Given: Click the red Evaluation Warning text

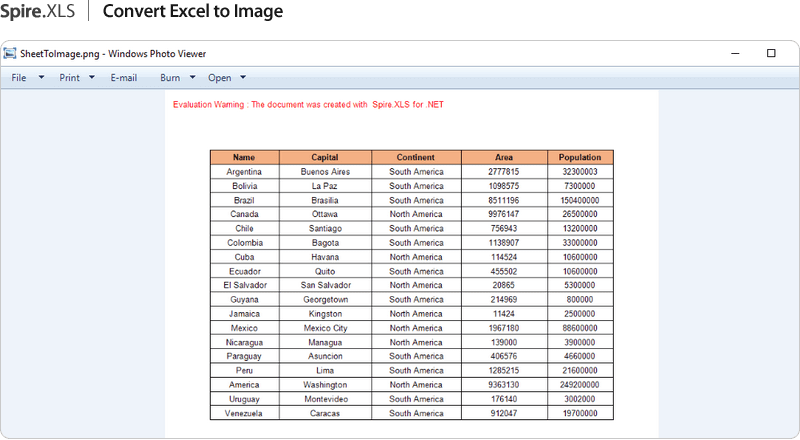Looking at the screenshot, I should point(308,104).
